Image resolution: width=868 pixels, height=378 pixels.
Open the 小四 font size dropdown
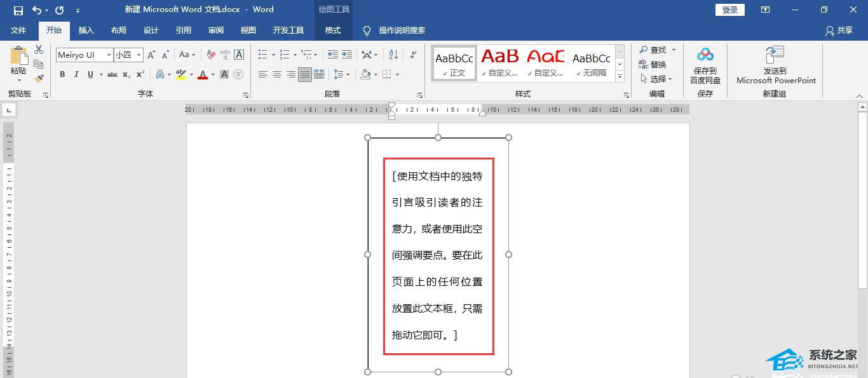[139, 55]
